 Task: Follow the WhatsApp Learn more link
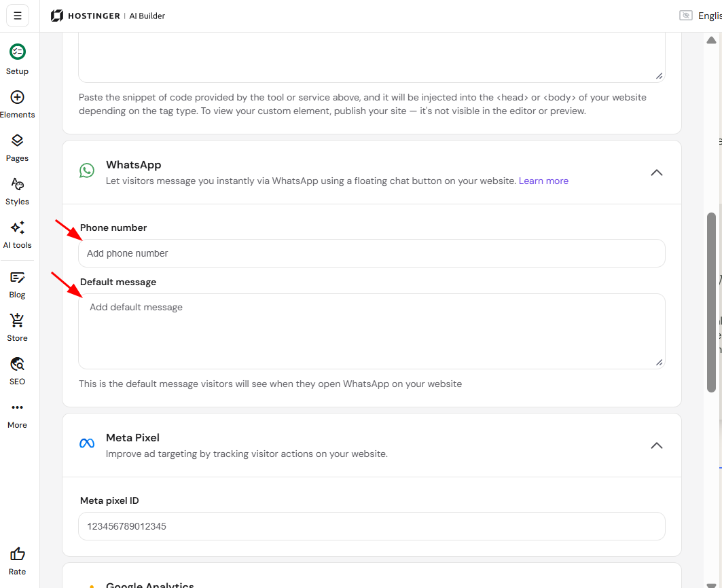pos(543,181)
